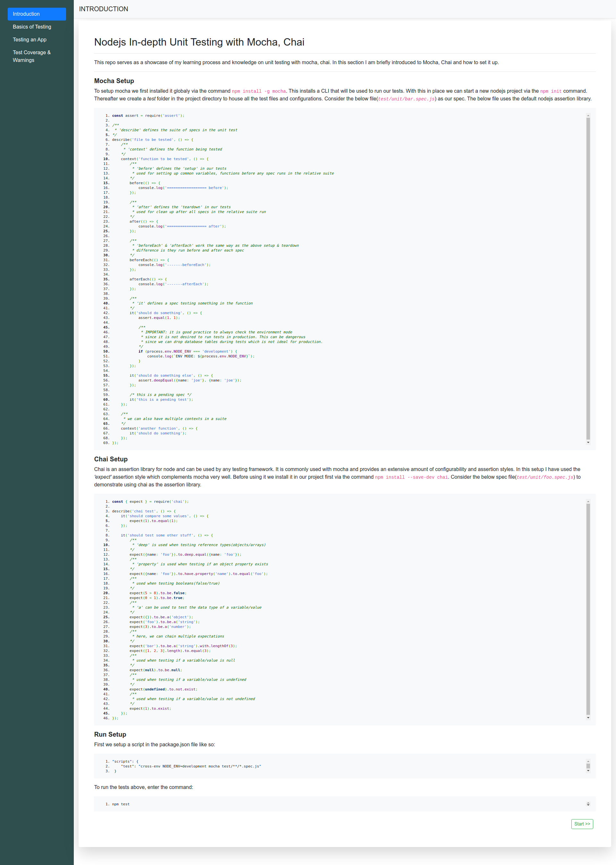Click the test/unit/foo.spec.js file reference

[x=545, y=477]
